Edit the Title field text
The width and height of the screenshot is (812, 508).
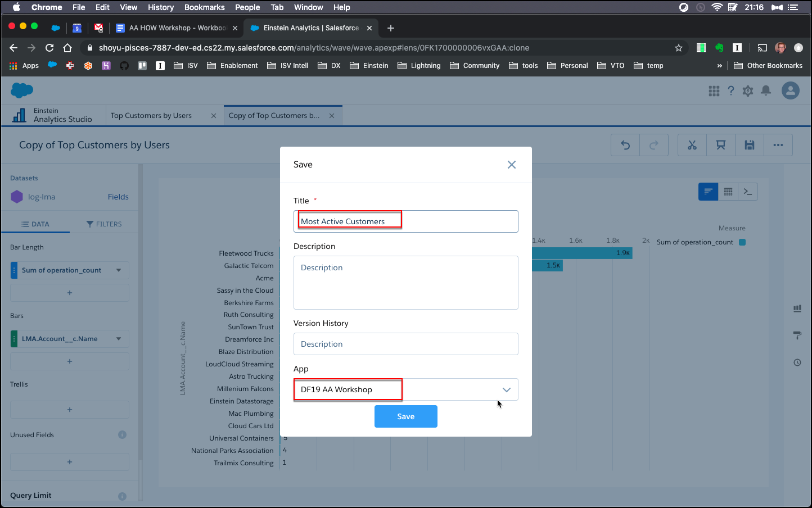click(x=406, y=221)
